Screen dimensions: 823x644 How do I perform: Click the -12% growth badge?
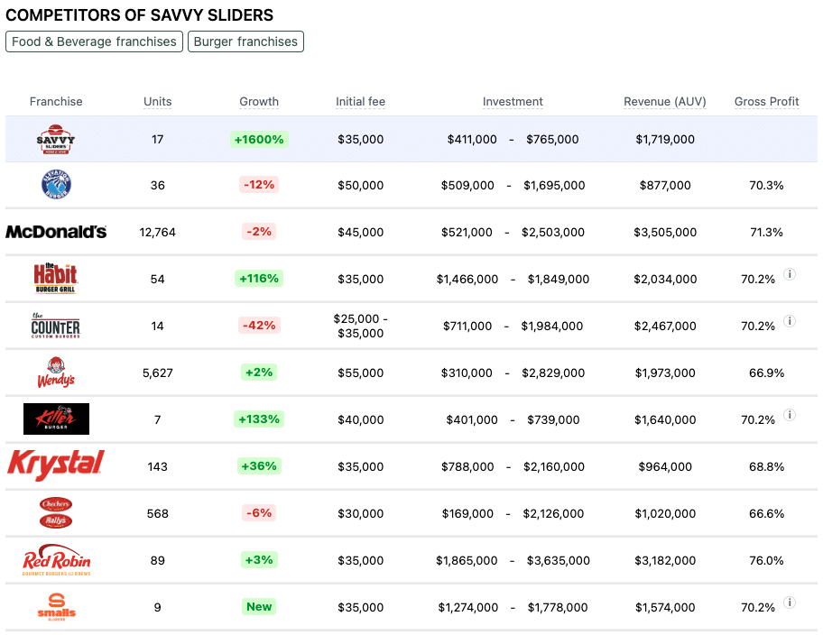click(259, 185)
